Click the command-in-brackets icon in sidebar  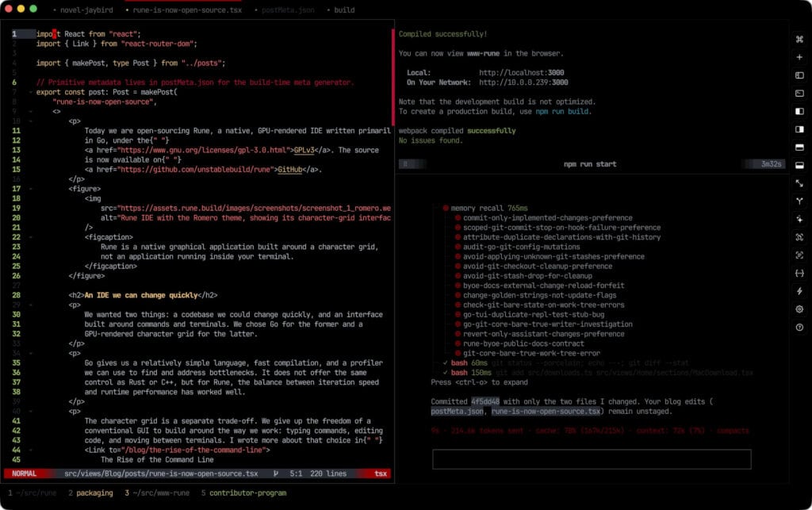pos(799,238)
